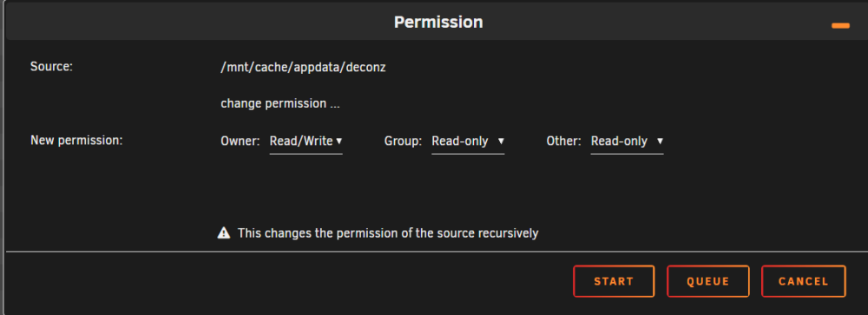The width and height of the screenshot is (868, 315).
Task: Click the Permission dialog title
Action: point(438,23)
